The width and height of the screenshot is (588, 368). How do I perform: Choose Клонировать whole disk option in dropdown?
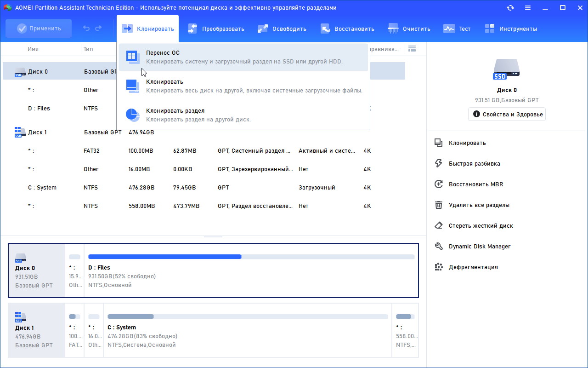tap(243, 86)
